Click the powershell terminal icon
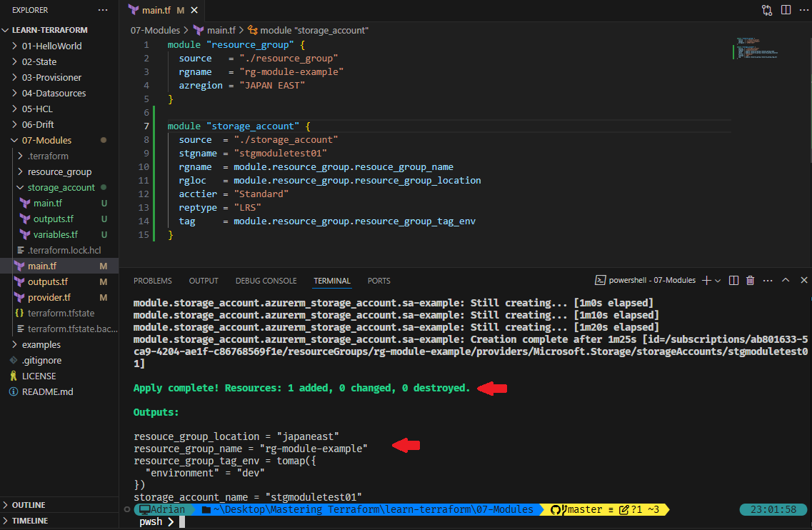Screen dimensions: 812x530 [600, 280]
